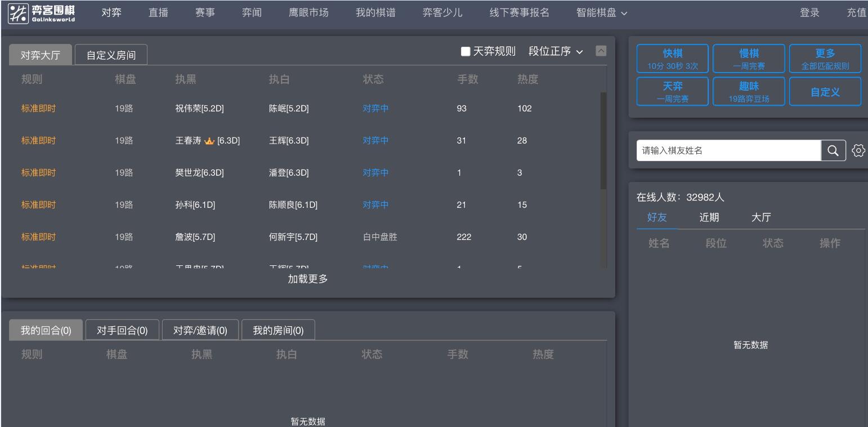Image resolution: width=868 pixels, height=427 pixels.
Task: Collapse the game hall list panel
Action: click(x=602, y=50)
